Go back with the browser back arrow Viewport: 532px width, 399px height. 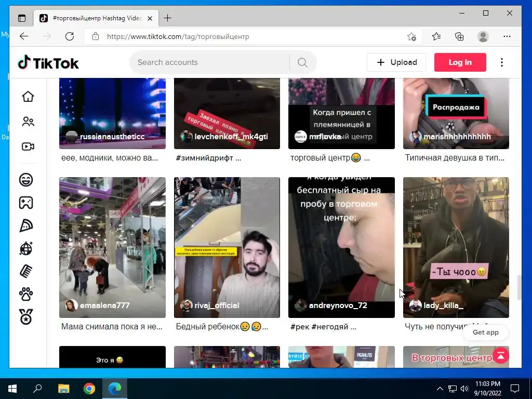[x=24, y=36]
